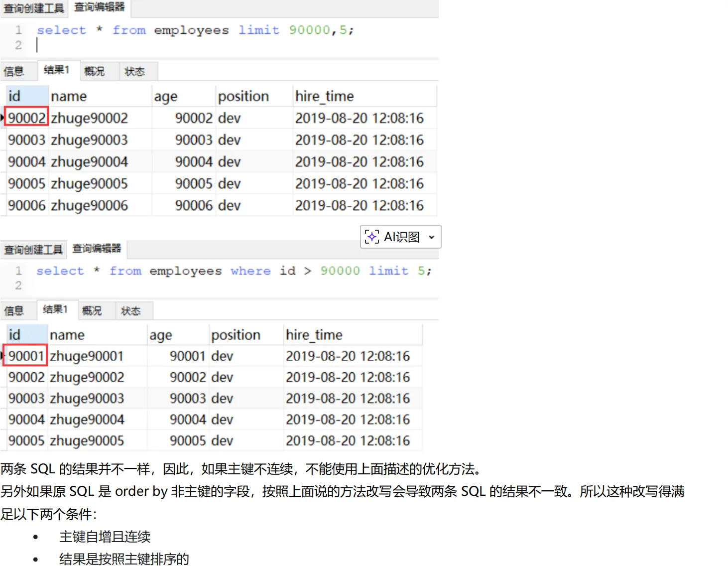Click bullet text 结果是按照主键排序的
Viewport: 728px width, 572px height.
coord(124,559)
